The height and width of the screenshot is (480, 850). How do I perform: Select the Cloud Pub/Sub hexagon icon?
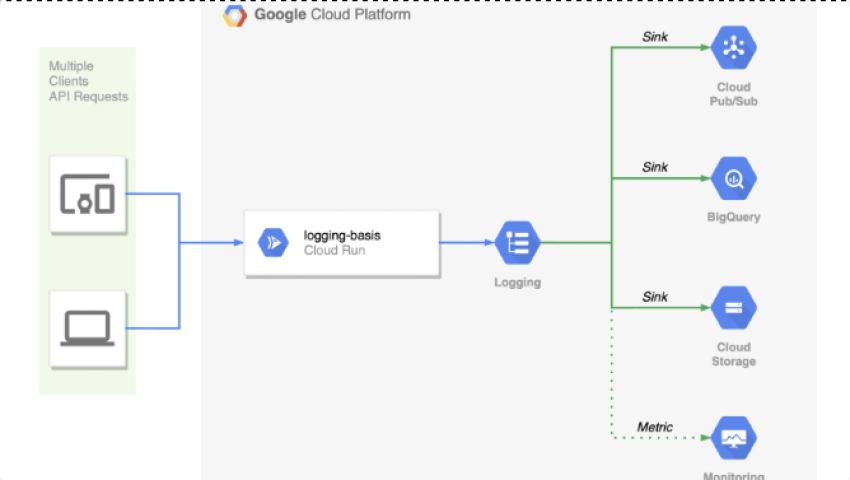point(733,46)
